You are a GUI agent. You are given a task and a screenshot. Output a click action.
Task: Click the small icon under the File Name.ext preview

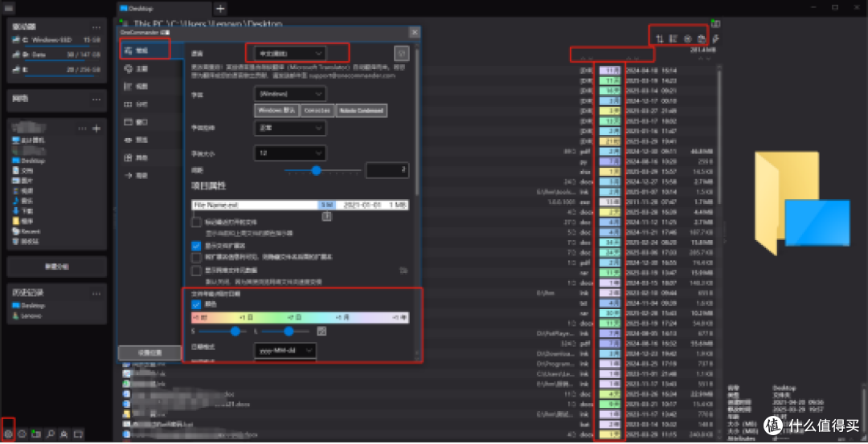(x=326, y=216)
